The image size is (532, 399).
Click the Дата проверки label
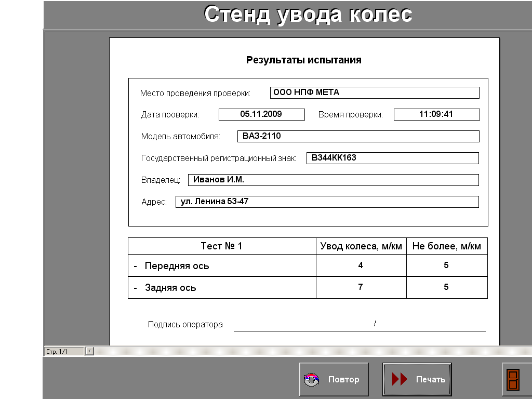pos(170,115)
